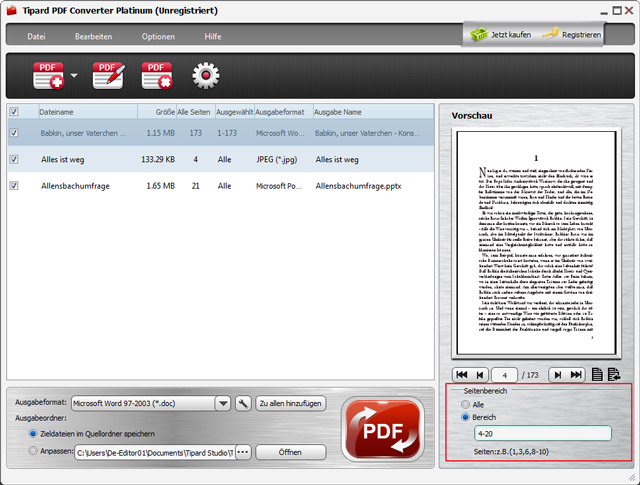This screenshot has width=640, height=485.
Task: Open the Add PDF dropdown arrow
Action: coord(74,76)
